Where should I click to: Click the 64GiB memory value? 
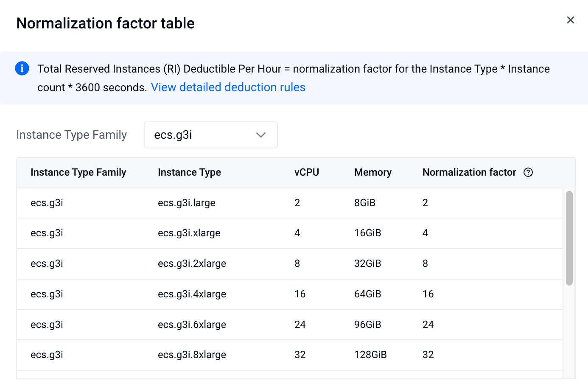368,294
